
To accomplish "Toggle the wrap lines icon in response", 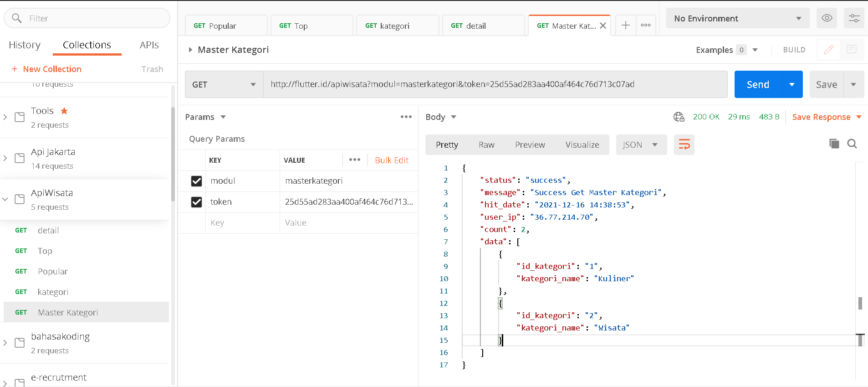I will [x=684, y=145].
